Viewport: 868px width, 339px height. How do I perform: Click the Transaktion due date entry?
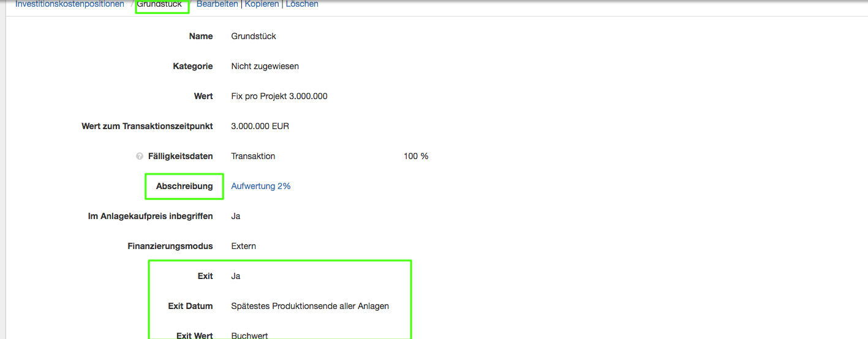pos(253,156)
